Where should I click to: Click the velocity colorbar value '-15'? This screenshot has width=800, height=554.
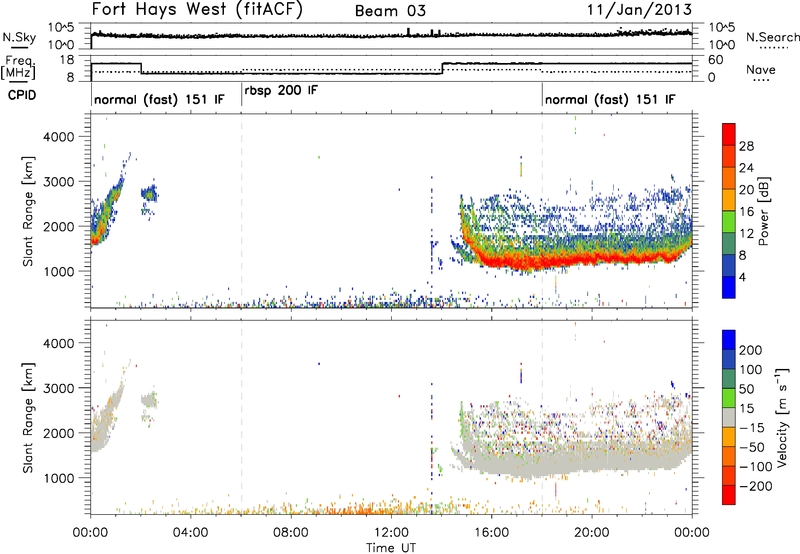[x=751, y=428]
